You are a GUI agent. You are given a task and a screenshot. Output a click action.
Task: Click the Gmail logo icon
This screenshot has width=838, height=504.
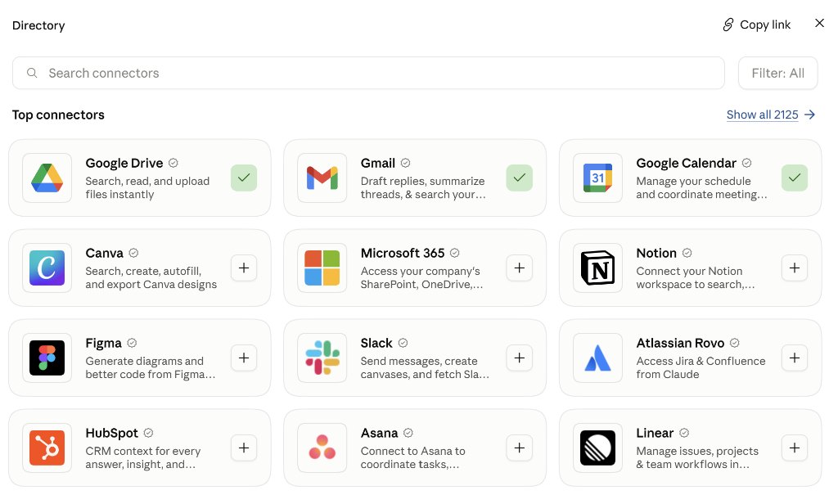pos(322,178)
